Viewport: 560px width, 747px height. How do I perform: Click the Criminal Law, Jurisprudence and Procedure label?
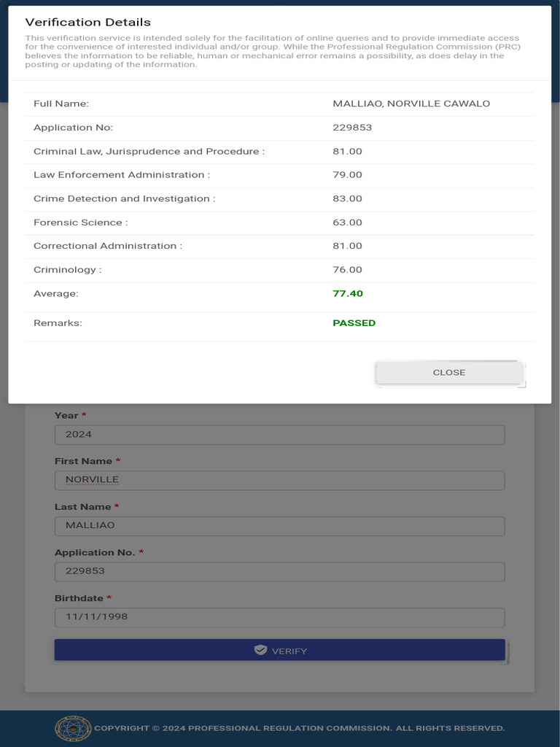point(149,151)
